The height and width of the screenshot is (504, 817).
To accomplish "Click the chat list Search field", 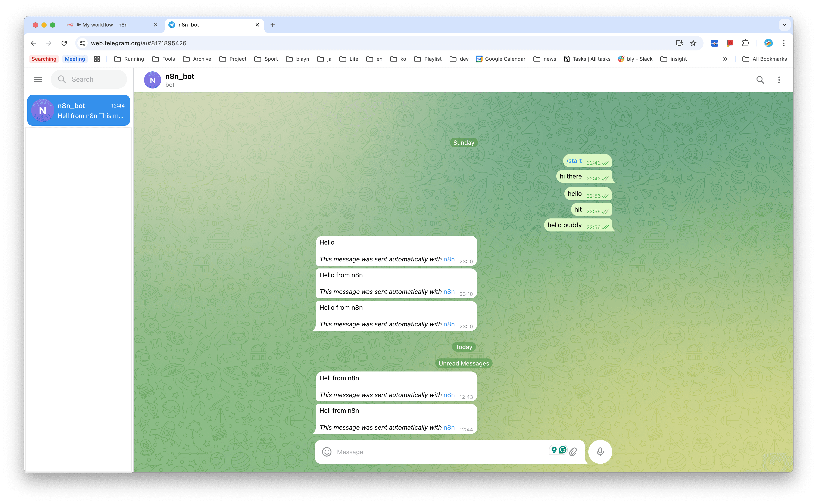I will tap(89, 79).
